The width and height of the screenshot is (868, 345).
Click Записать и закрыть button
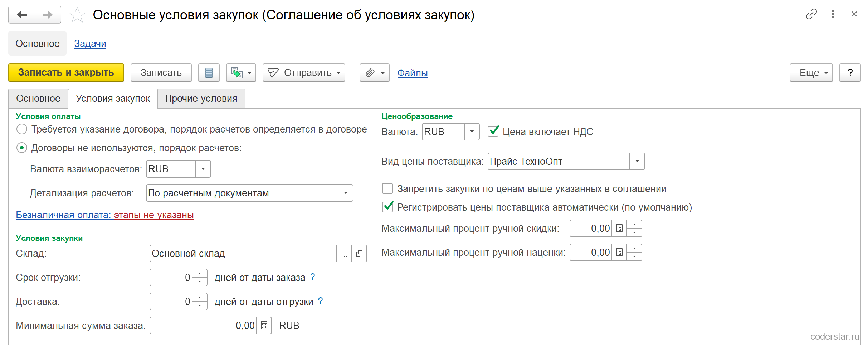[x=66, y=73]
